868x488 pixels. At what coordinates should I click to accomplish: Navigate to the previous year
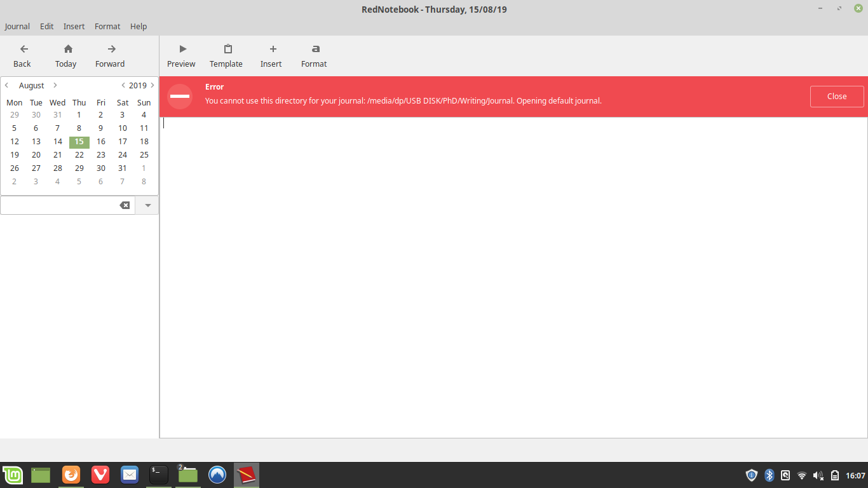tap(123, 85)
